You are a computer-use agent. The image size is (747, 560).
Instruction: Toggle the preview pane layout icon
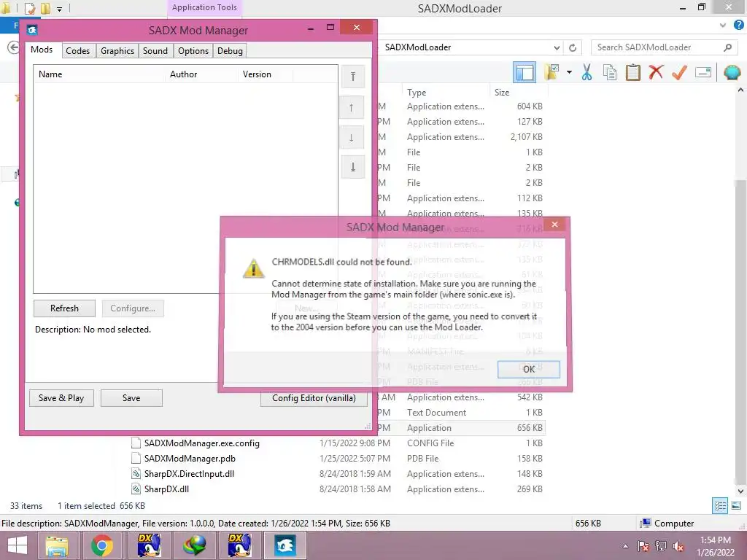[x=524, y=73]
